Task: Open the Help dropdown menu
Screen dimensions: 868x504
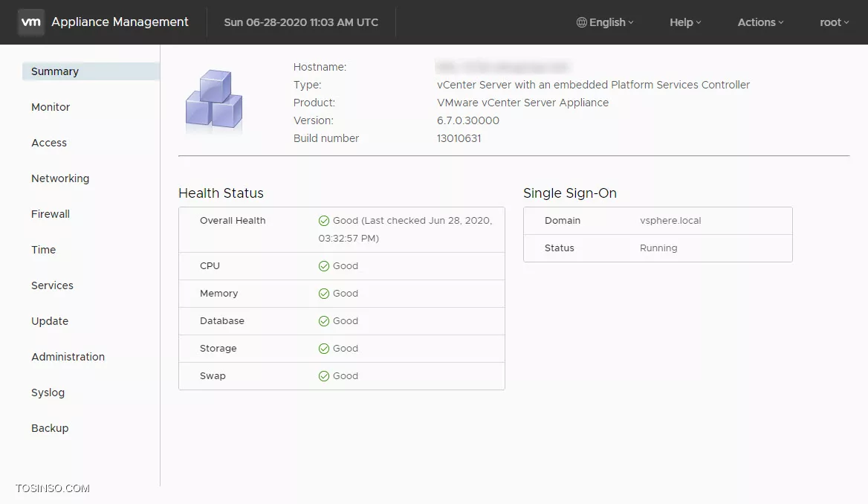Action: coord(685,22)
